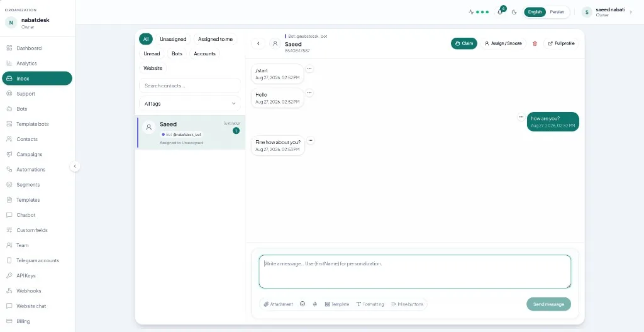This screenshot has height=332, width=644.
Task: Open options for 'Fine how about you?'
Action: [311, 140]
